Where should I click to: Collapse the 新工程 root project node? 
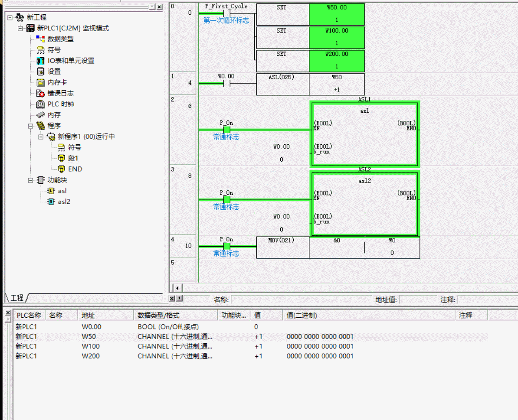(x=10, y=17)
